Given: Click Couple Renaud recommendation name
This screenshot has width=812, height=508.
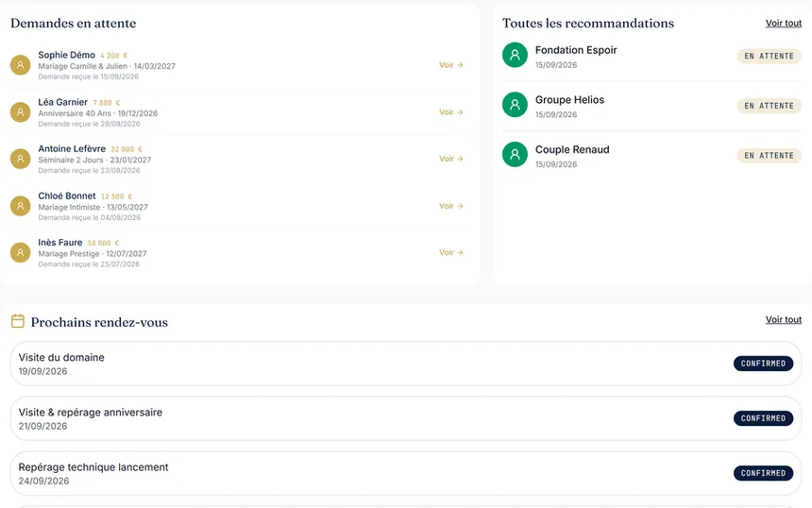Looking at the screenshot, I should point(572,149).
